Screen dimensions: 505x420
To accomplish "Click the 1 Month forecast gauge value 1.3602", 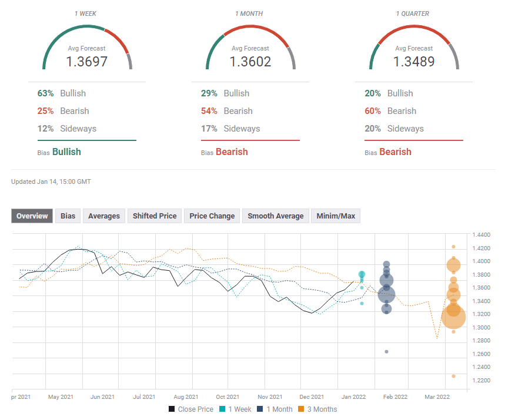I will pyautogui.click(x=250, y=61).
